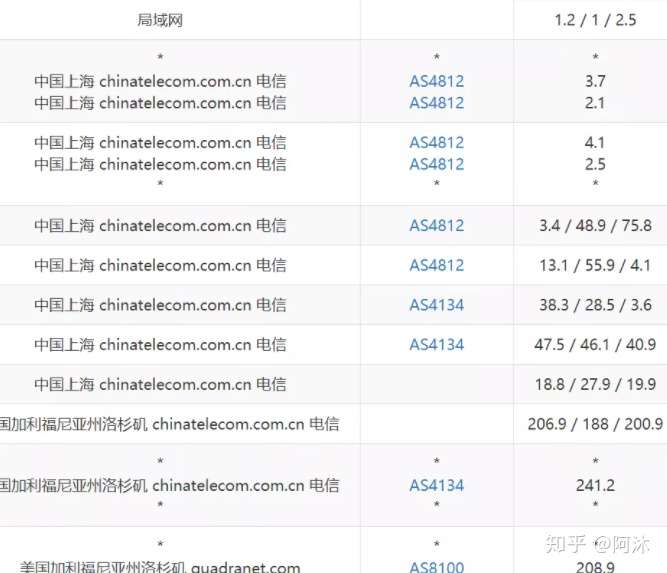This screenshot has height=573, width=667.
Task: Click the 洛杉矶 quadranet.com location text
Action: 160,567
